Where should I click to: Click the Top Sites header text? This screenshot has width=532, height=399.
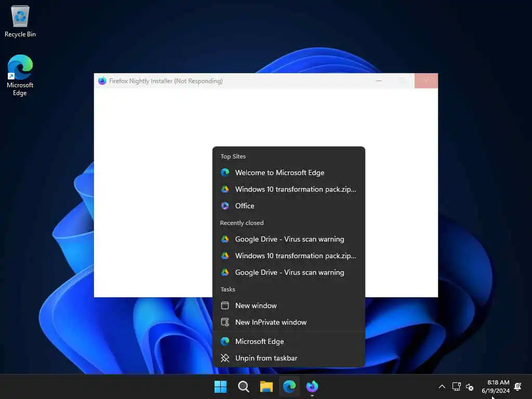(233, 156)
